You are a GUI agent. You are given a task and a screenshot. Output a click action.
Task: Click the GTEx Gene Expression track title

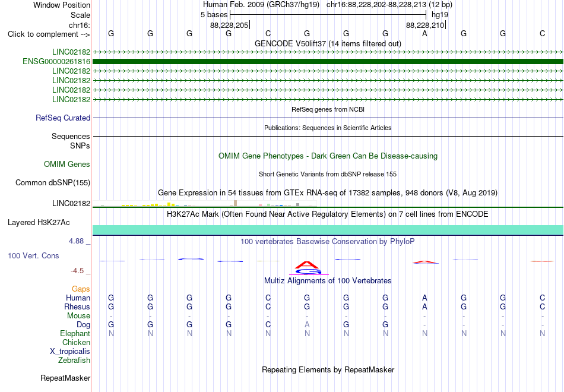pyautogui.click(x=328, y=193)
